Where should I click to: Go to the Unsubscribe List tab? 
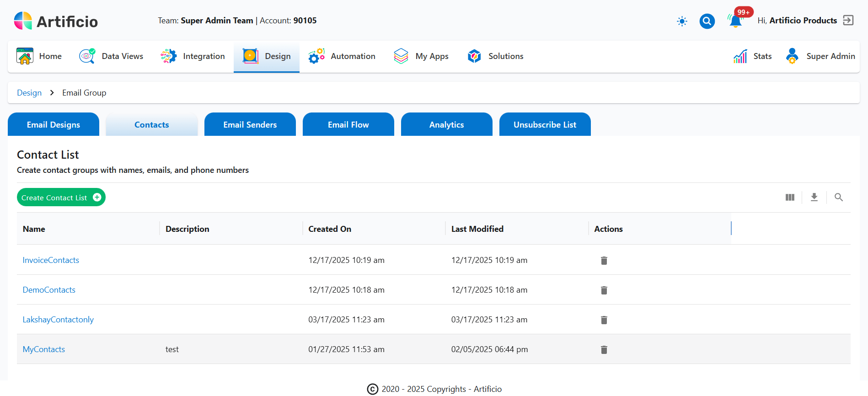(x=545, y=124)
